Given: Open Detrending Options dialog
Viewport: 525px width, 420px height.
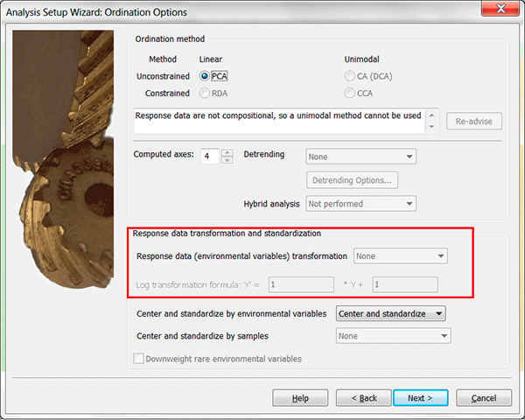Looking at the screenshot, I should (x=352, y=180).
